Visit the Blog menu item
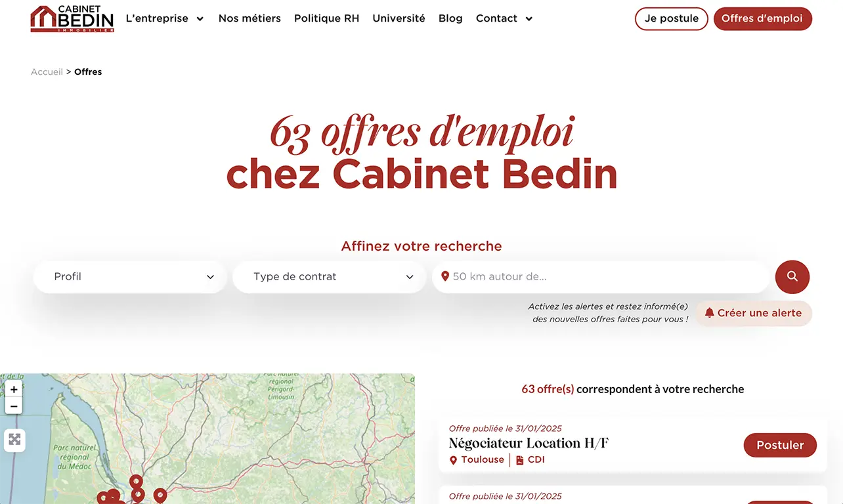Viewport: 843px width, 504px height. 450,18
